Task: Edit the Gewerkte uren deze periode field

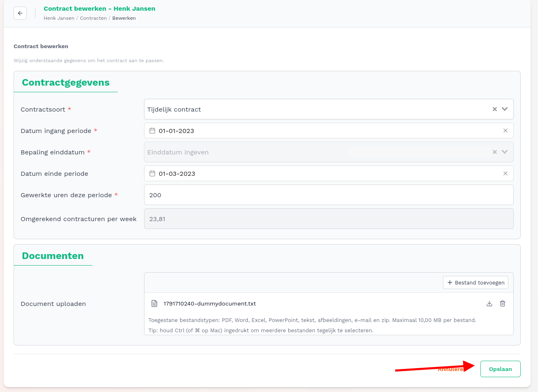Action: [x=328, y=195]
